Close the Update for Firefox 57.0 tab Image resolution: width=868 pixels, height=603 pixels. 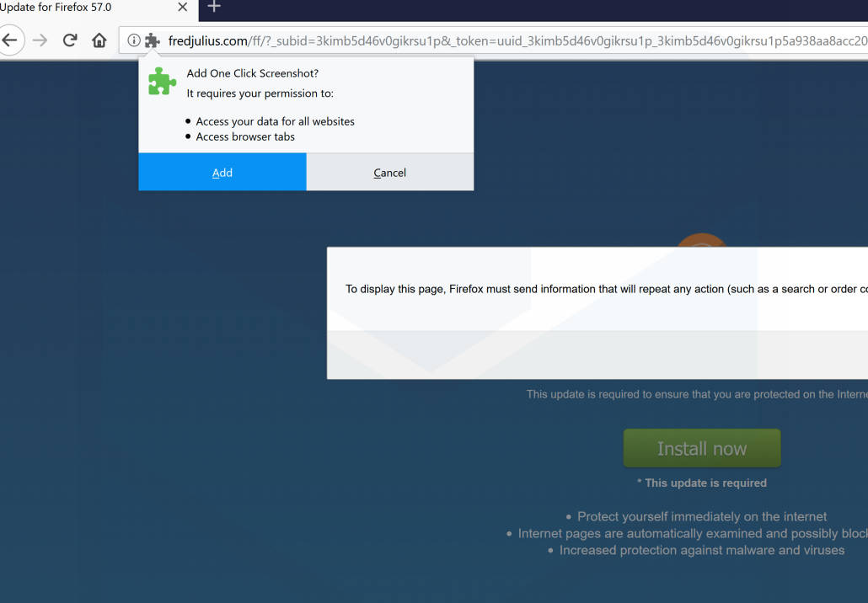[x=183, y=8]
